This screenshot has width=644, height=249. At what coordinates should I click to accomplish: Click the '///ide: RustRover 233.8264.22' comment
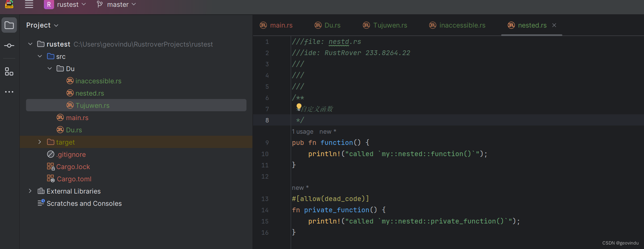(351, 53)
